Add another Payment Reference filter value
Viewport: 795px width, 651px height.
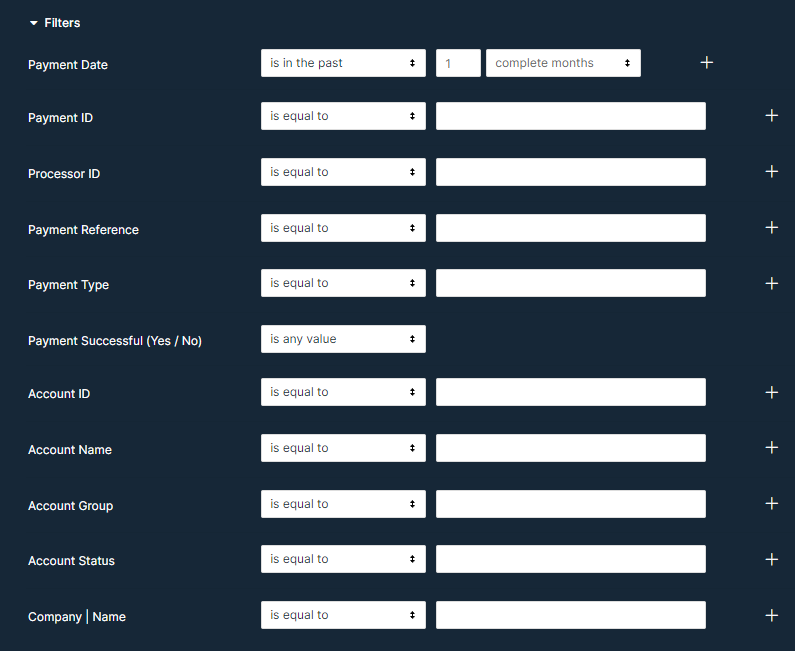(771, 228)
